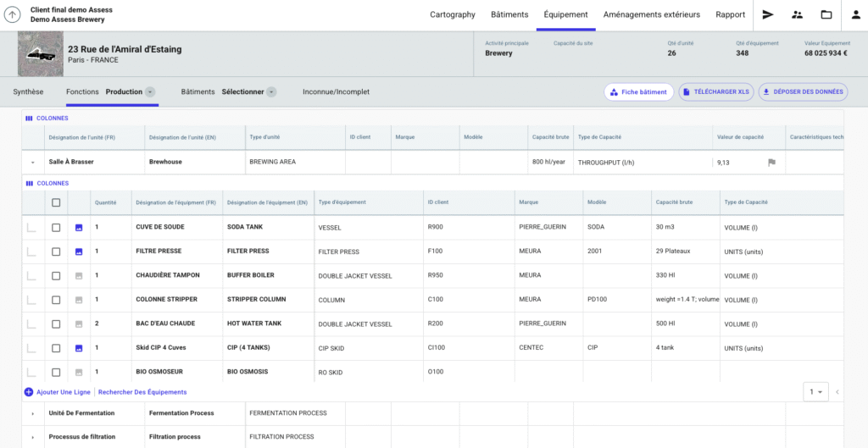This screenshot has width=868, height=448.
Task: Click the TÉLÉCHARGER XLS button
Action: pos(715,91)
